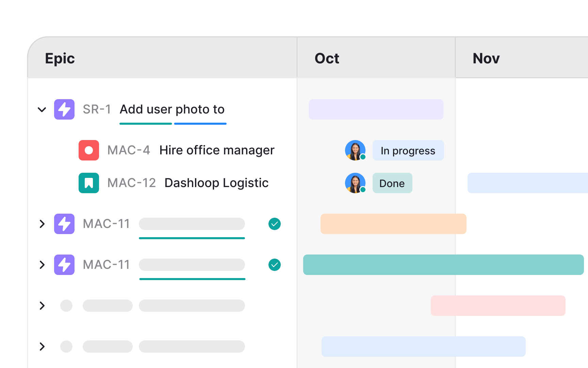Click the epic icon of the orange-bar MAC-11 row
This screenshot has height=368, width=588.
click(64, 224)
